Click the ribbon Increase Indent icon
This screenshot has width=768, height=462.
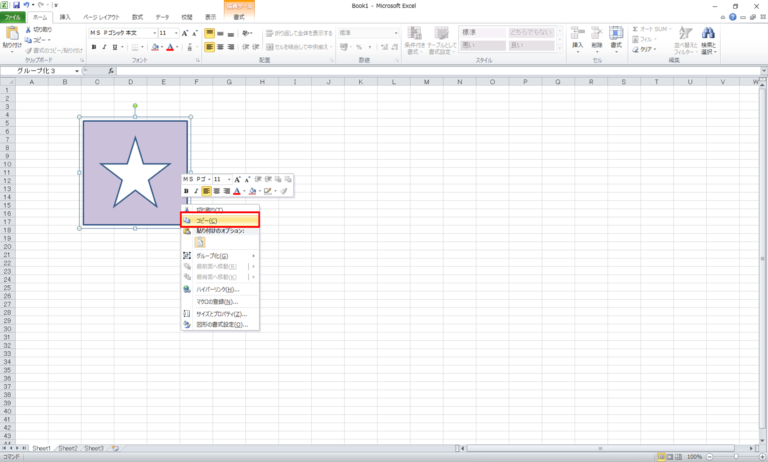pos(256,47)
